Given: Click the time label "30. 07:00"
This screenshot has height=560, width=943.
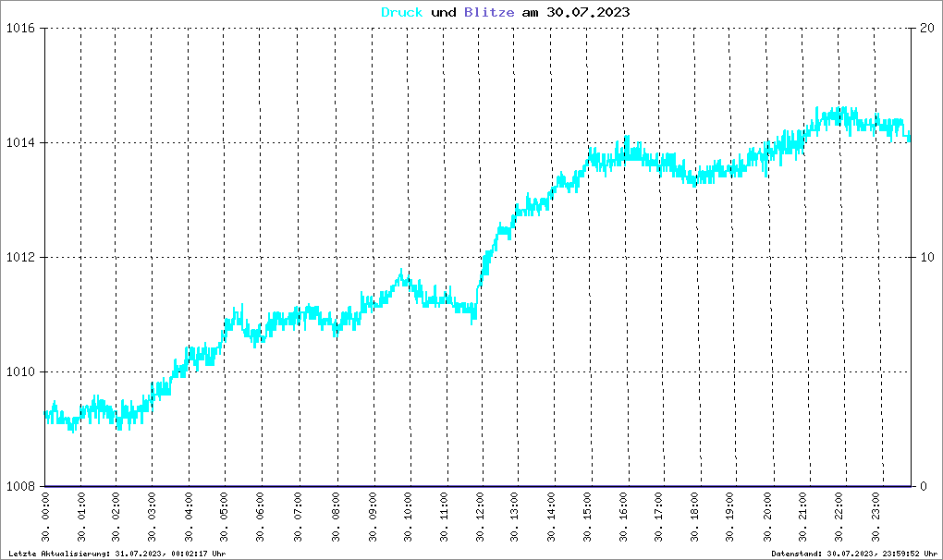Looking at the screenshot, I should coord(298,517).
